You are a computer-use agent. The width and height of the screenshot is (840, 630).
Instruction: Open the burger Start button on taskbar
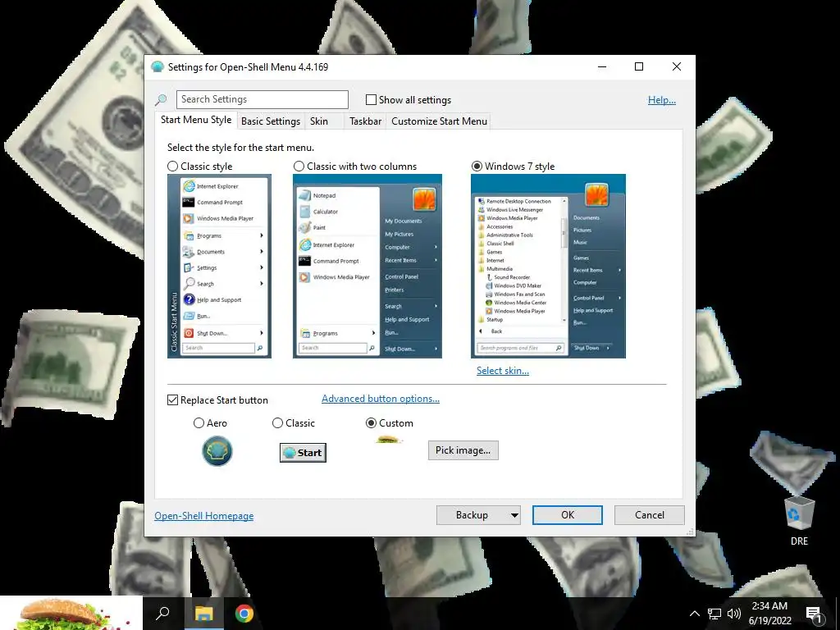click(71, 614)
